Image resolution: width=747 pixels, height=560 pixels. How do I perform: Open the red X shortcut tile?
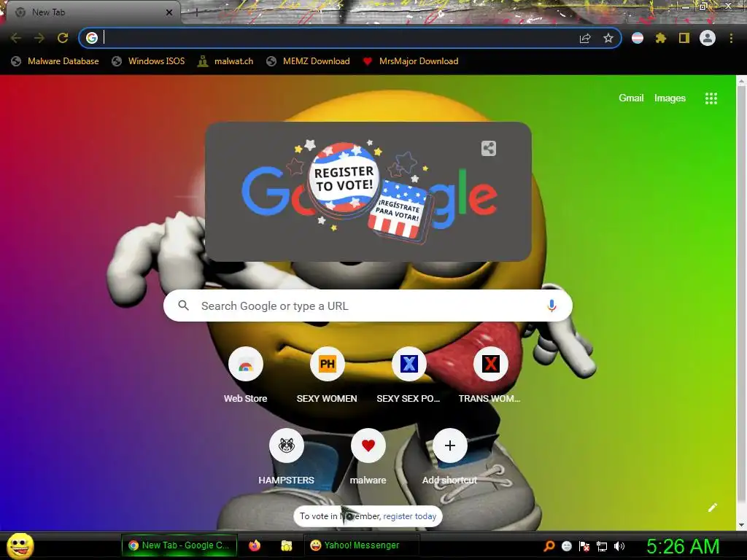[x=490, y=376]
